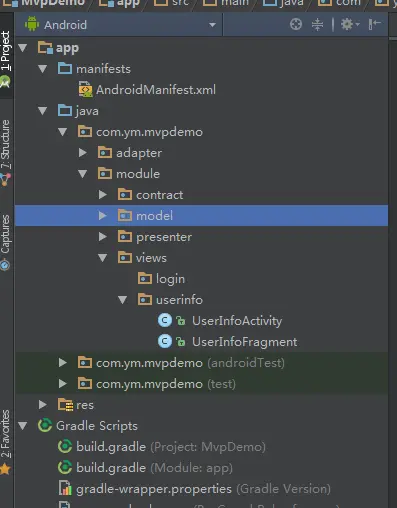Select the module package label

coord(138,174)
